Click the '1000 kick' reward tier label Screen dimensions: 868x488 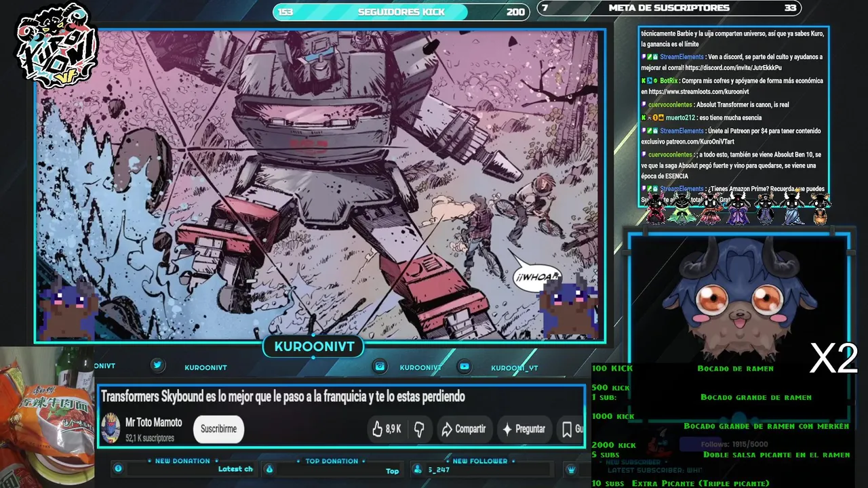coord(614,416)
